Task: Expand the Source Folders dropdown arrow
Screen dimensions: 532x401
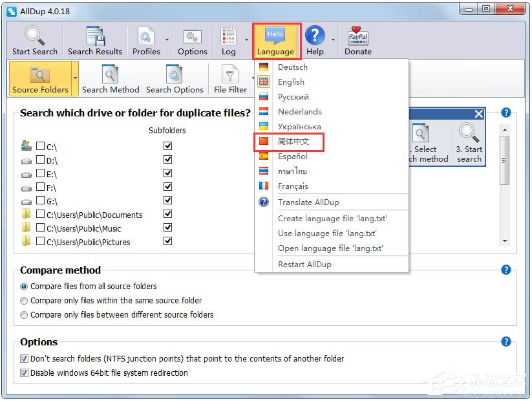Action: 75,79
